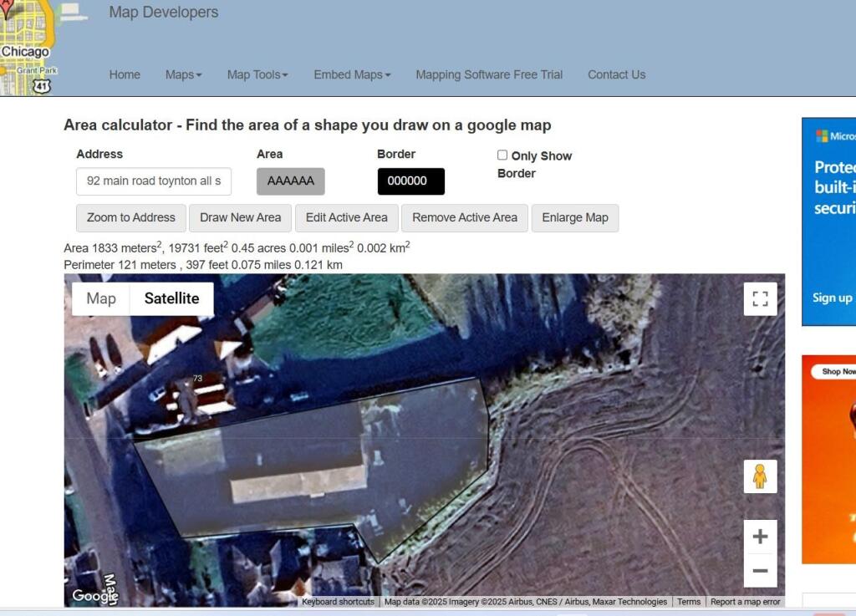Open Mapping Software Free Trial page

pyautogui.click(x=489, y=74)
